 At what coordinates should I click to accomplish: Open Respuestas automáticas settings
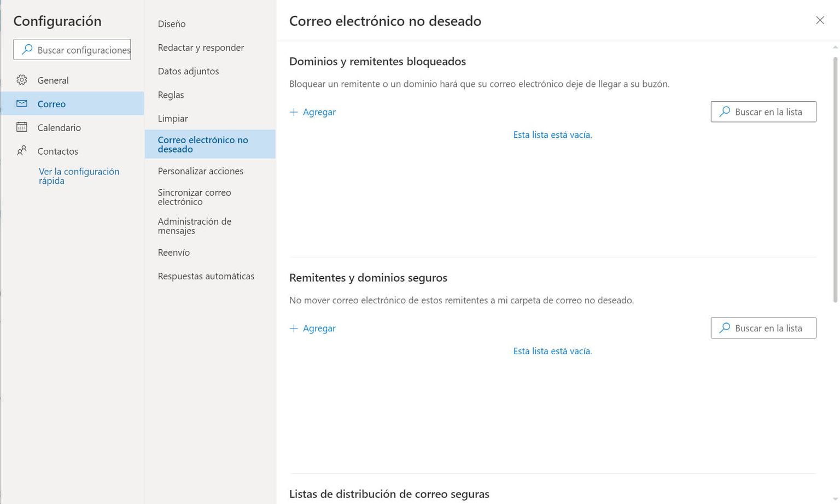210,276
